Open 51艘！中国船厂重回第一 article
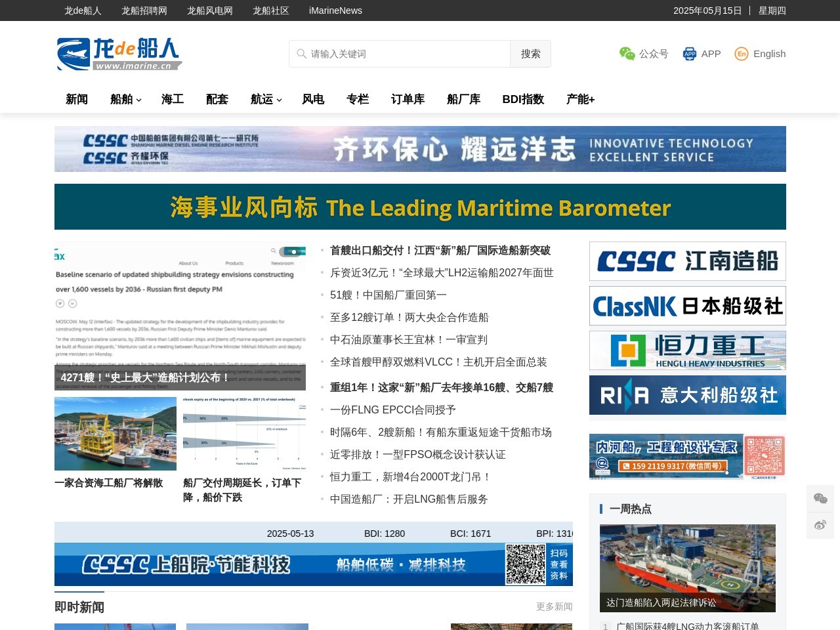Viewport: 840px width, 630px height. (x=388, y=295)
